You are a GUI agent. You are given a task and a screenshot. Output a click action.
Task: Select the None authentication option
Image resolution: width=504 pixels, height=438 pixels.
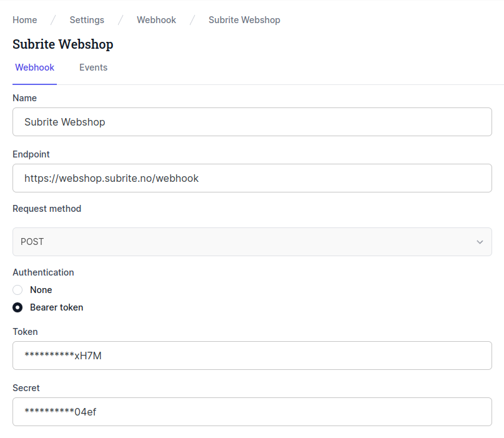coord(17,290)
